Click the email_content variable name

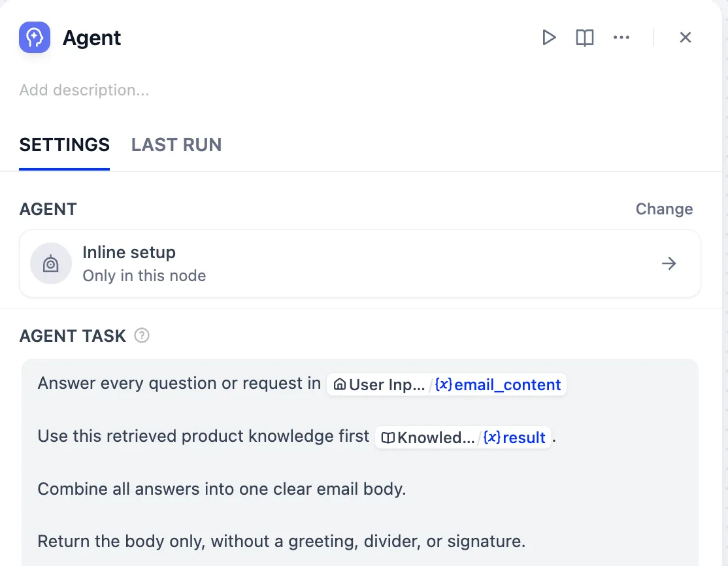coord(508,384)
